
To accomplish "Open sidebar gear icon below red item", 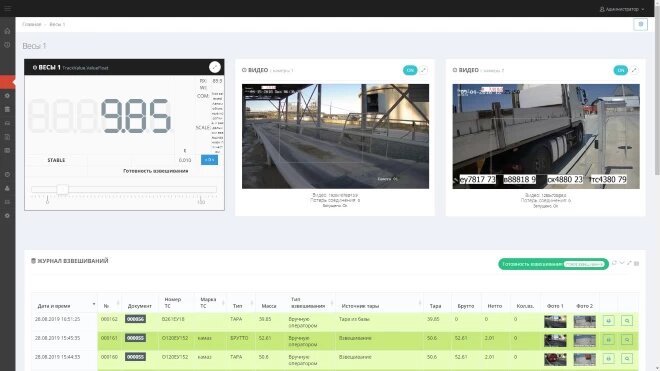I will click(x=7, y=96).
